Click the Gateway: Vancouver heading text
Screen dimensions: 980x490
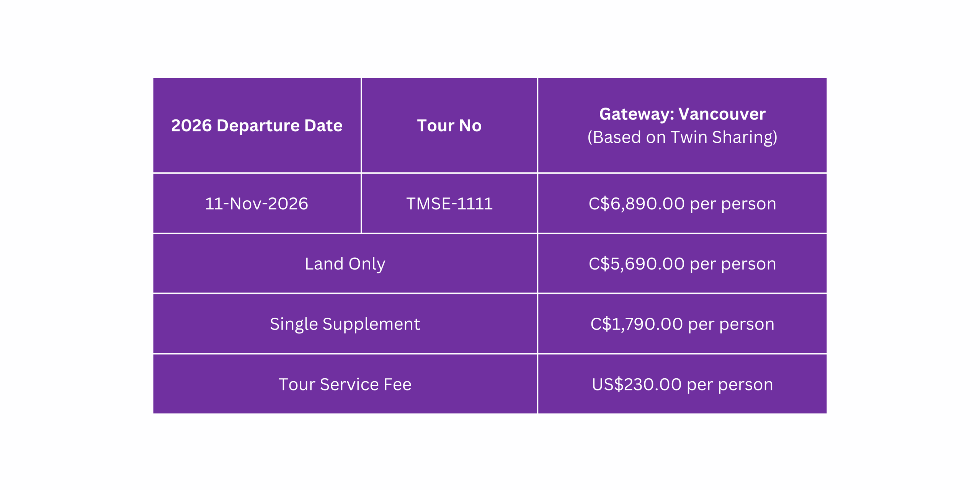682,114
